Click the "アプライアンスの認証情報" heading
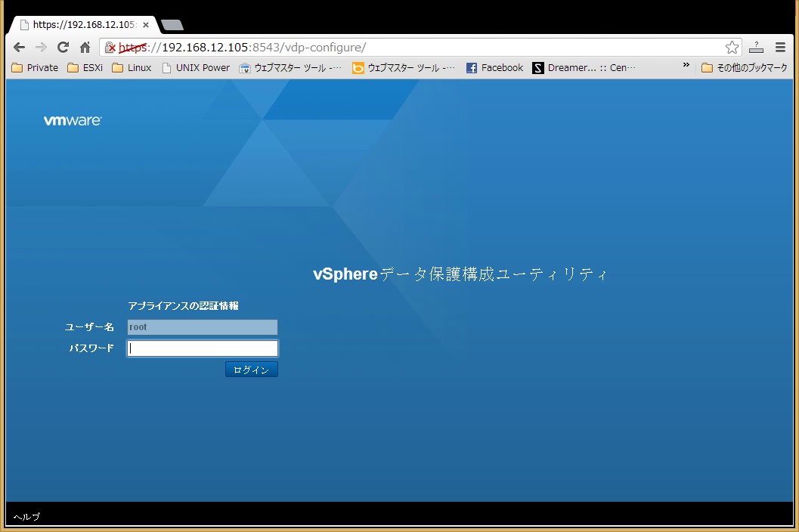 click(x=183, y=306)
